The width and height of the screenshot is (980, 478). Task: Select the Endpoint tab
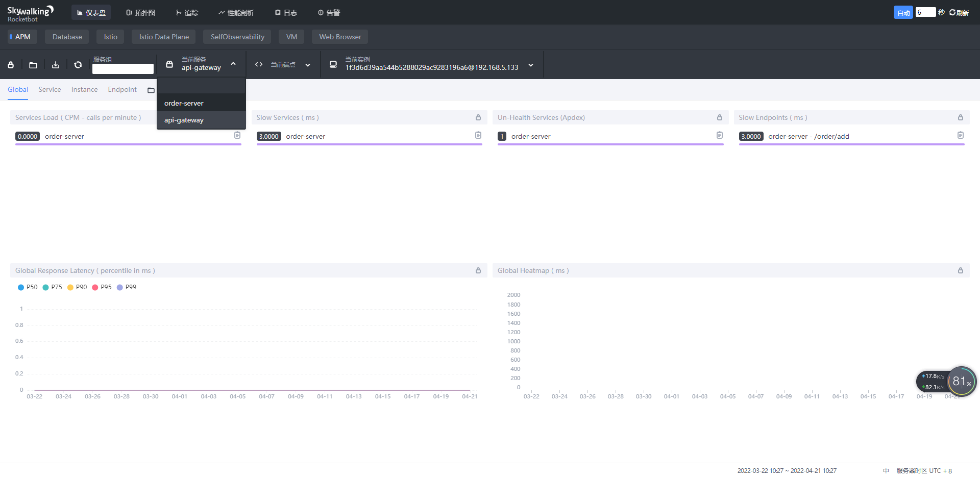tap(122, 90)
